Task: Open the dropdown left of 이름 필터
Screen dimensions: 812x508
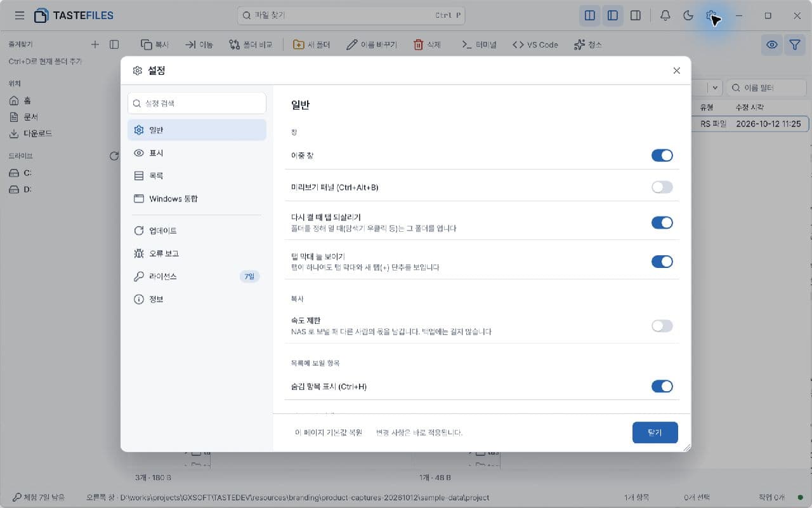Action: [x=716, y=88]
